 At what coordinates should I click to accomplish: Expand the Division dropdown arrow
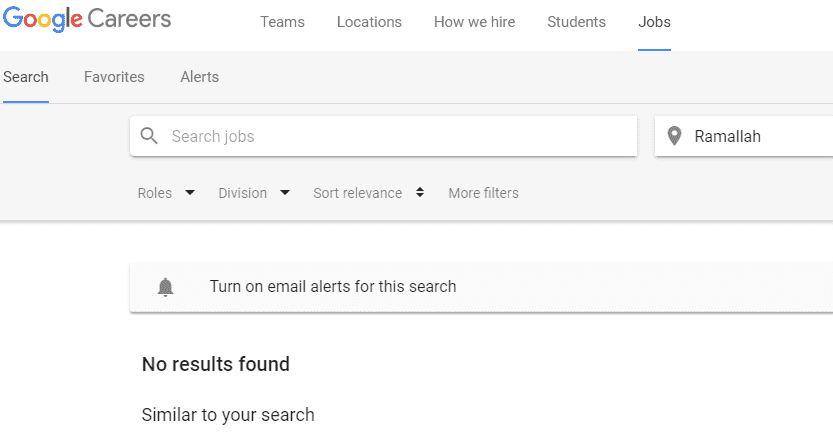(x=285, y=193)
